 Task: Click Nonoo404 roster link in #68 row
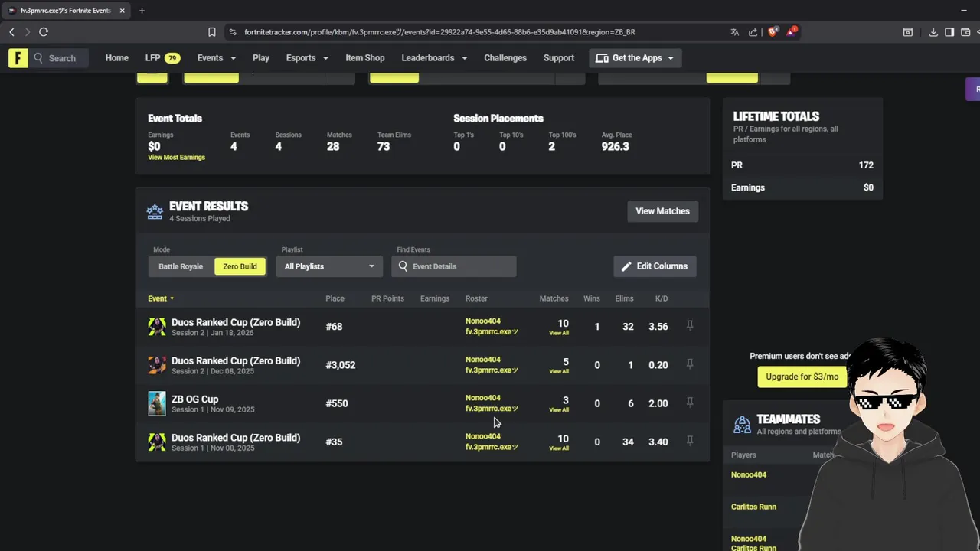tap(483, 321)
